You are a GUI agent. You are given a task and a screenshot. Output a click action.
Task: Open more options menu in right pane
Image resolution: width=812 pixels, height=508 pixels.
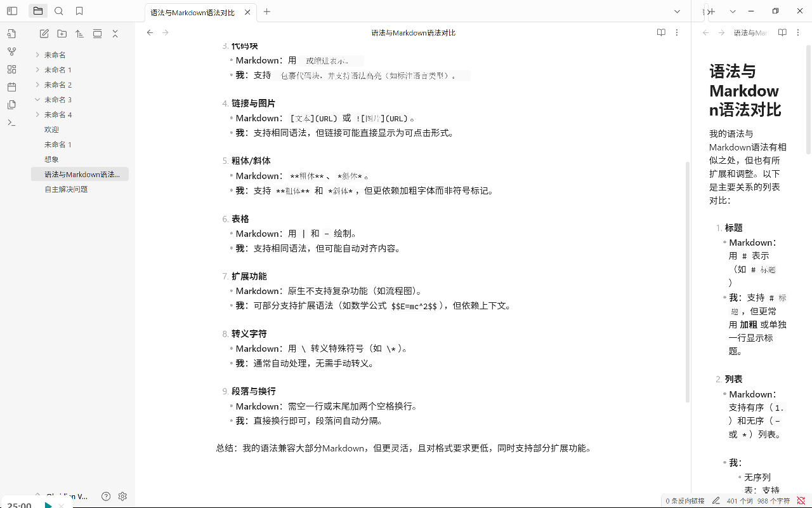click(798, 32)
